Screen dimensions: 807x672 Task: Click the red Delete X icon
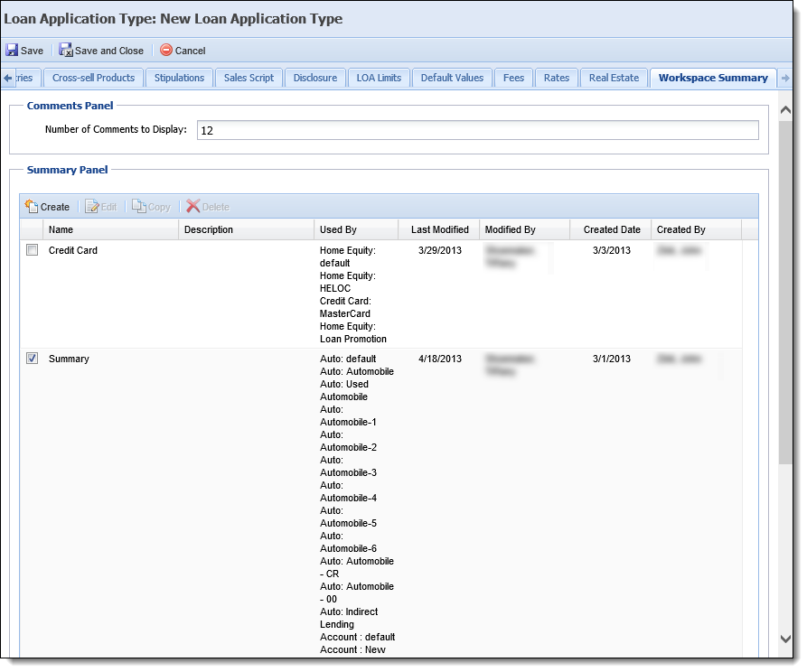pos(193,206)
